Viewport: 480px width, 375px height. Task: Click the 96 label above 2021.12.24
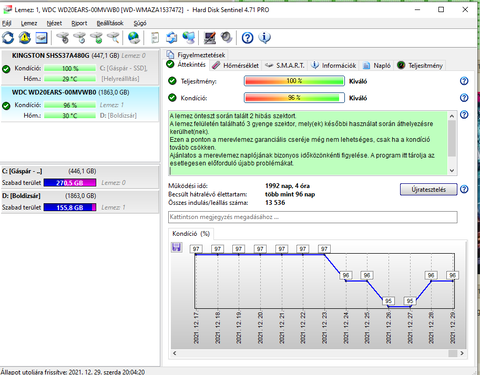pos(346,275)
